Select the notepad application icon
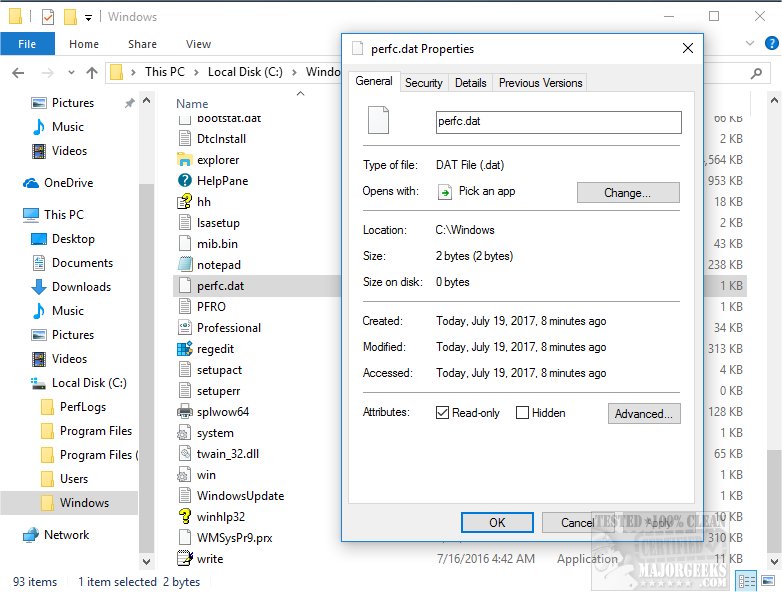The width and height of the screenshot is (782, 592). click(185, 264)
